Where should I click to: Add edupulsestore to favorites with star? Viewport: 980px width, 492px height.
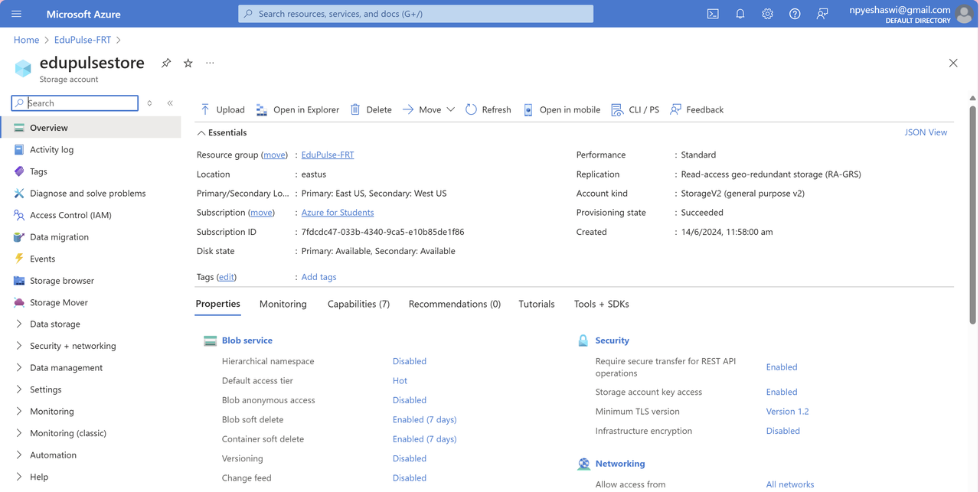tap(188, 63)
